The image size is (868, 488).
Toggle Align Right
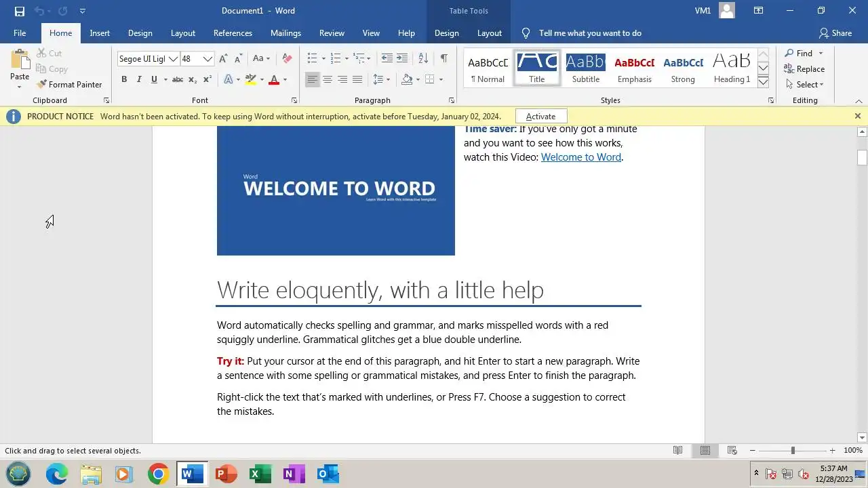coord(342,79)
